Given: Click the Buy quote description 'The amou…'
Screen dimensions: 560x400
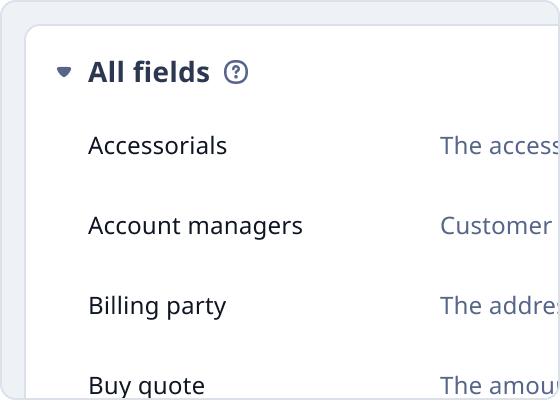Looking at the screenshot, I should tap(499, 386).
